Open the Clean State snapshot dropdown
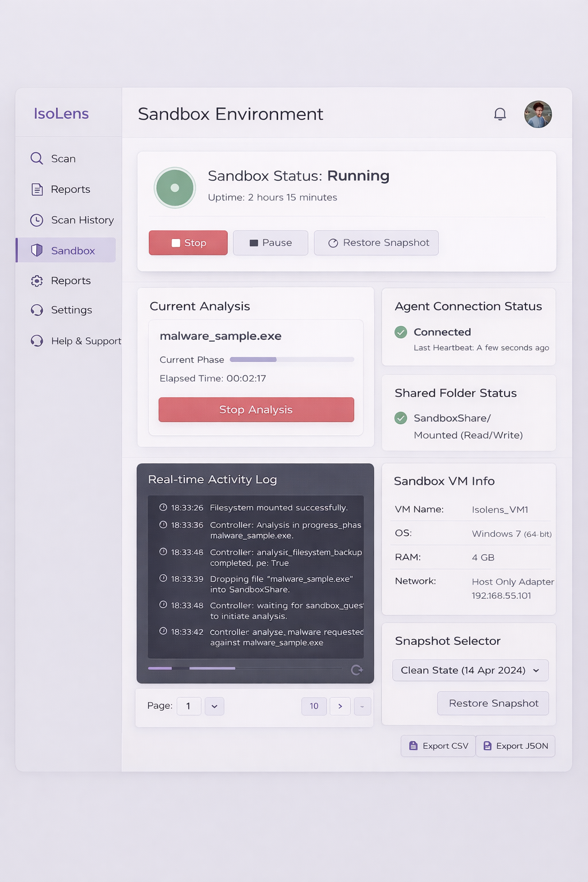 470,670
